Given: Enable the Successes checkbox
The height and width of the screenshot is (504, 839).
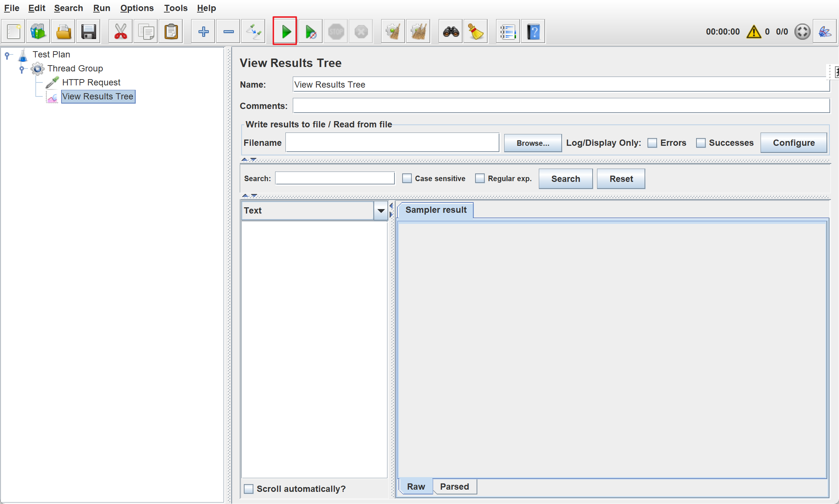Looking at the screenshot, I should [x=701, y=143].
